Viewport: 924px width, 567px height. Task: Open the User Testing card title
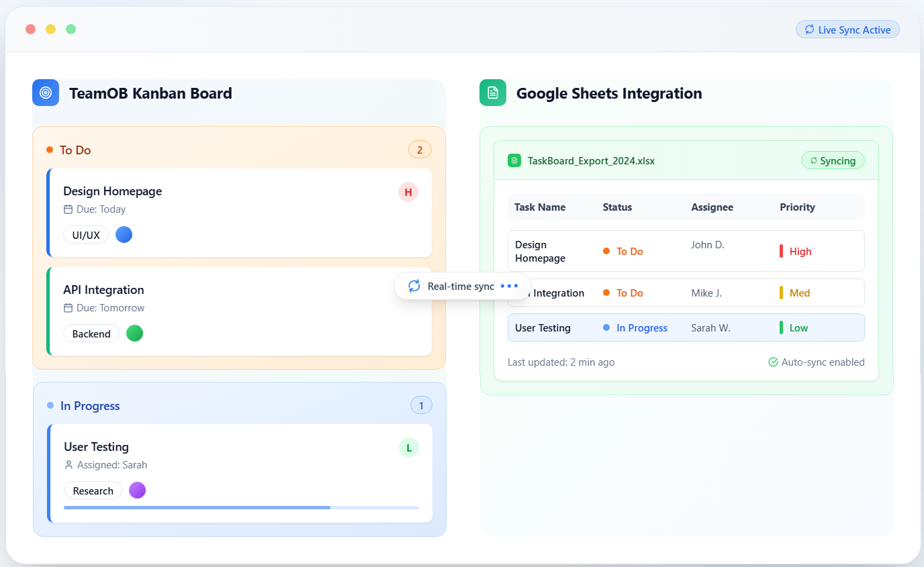point(96,447)
